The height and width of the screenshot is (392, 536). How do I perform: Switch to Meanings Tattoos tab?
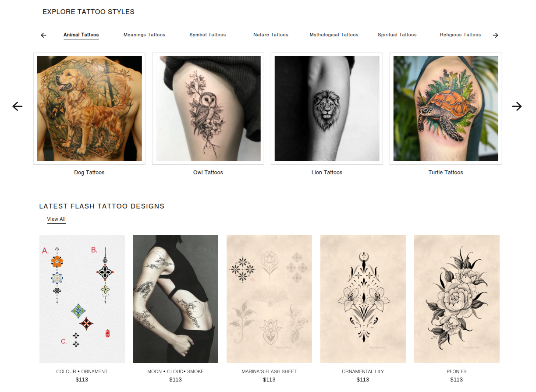[144, 35]
